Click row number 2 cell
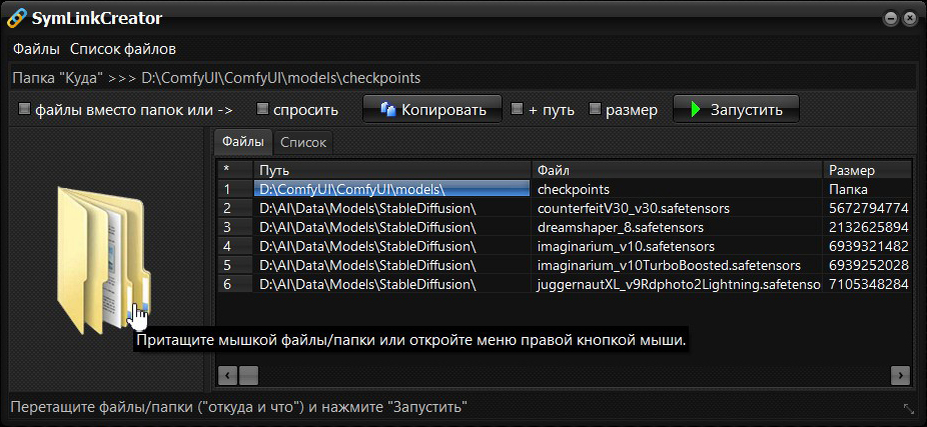The height and width of the screenshot is (427, 927). (x=235, y=208)
